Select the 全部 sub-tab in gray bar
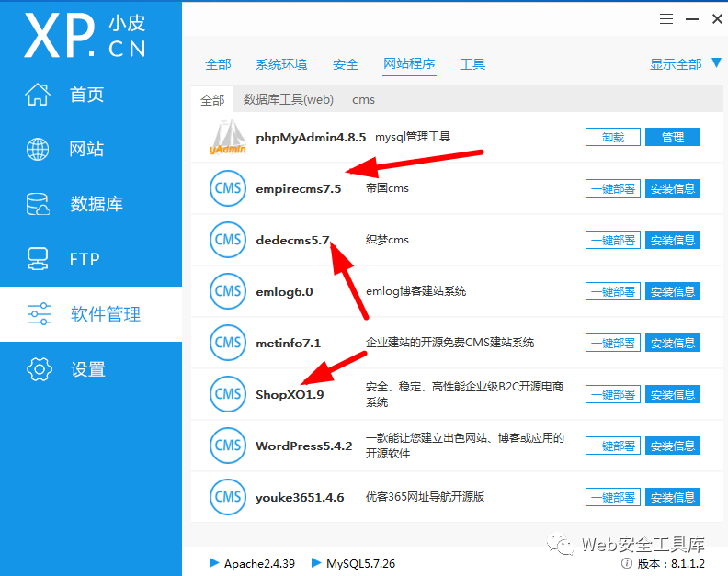 [x=212, y=99]
